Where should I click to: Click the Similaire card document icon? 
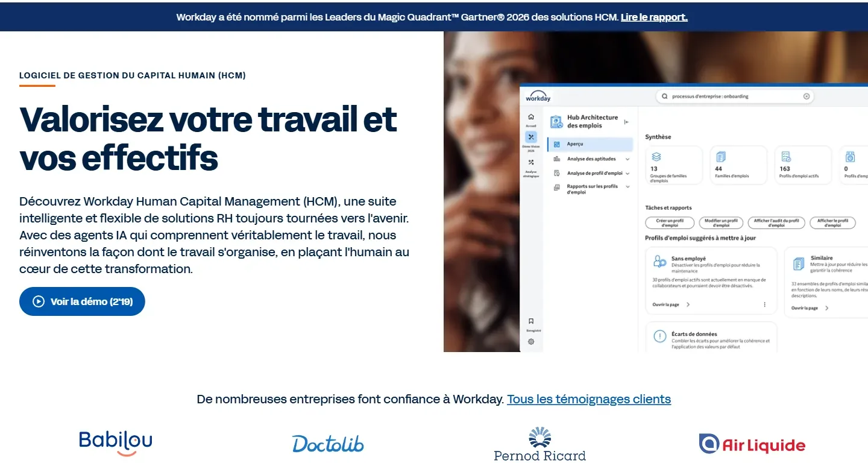799,263
